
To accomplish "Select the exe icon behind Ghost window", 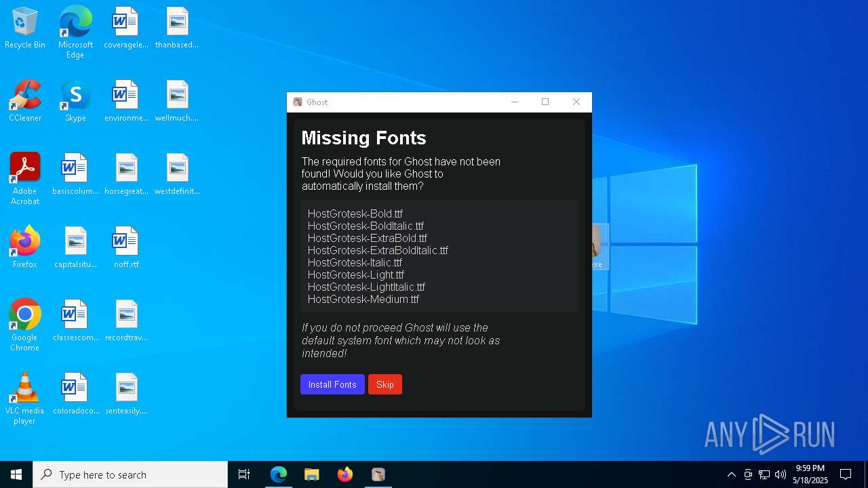I will pos(600,247).
